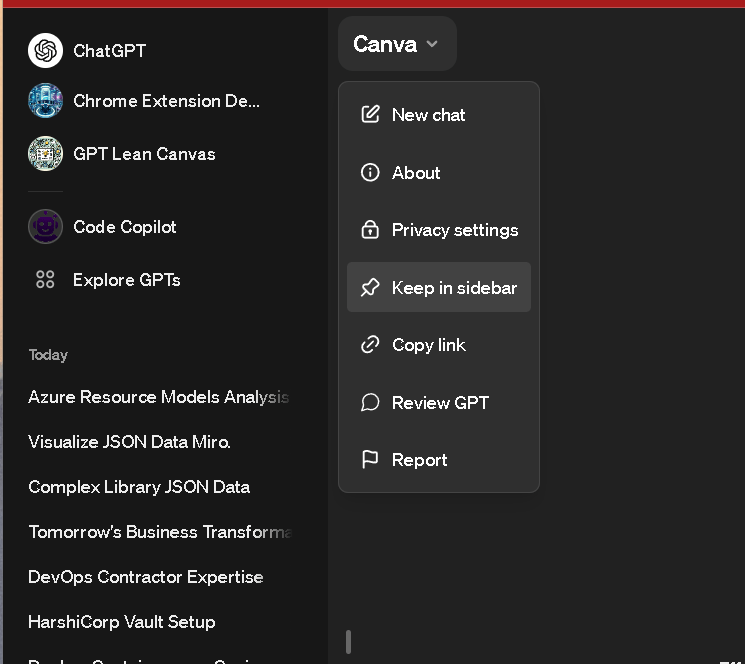
Task: Expand the Canva chevron dropdown arrow
Action: (x=432, y=44)
